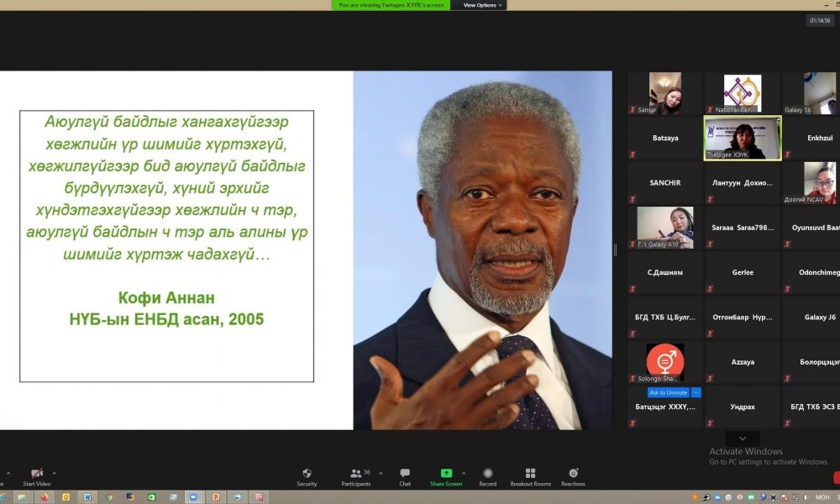Click the Kofi Annan photo on the slide

[x=483, y=250]
